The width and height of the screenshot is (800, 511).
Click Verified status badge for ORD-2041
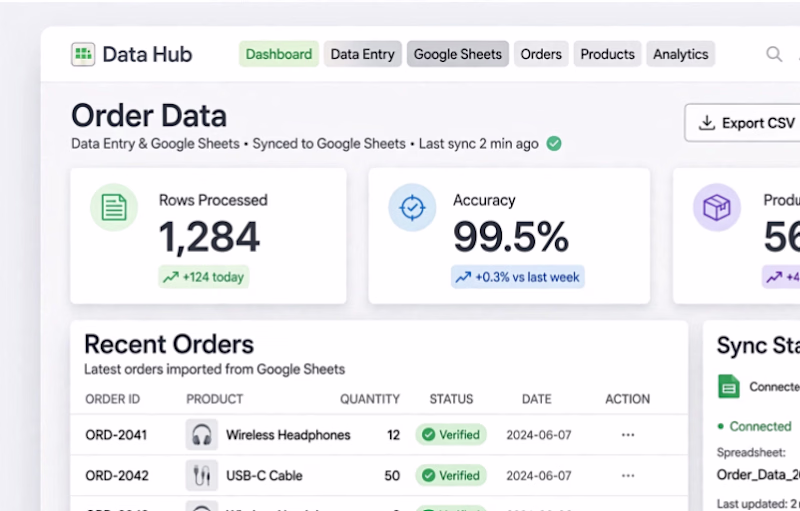coord(451,435)
